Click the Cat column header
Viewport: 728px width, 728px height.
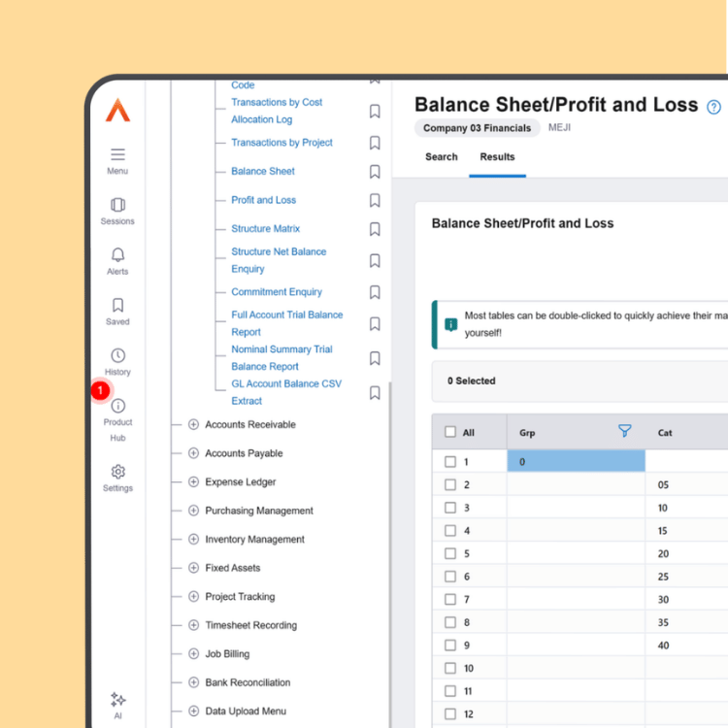(665, 433)
